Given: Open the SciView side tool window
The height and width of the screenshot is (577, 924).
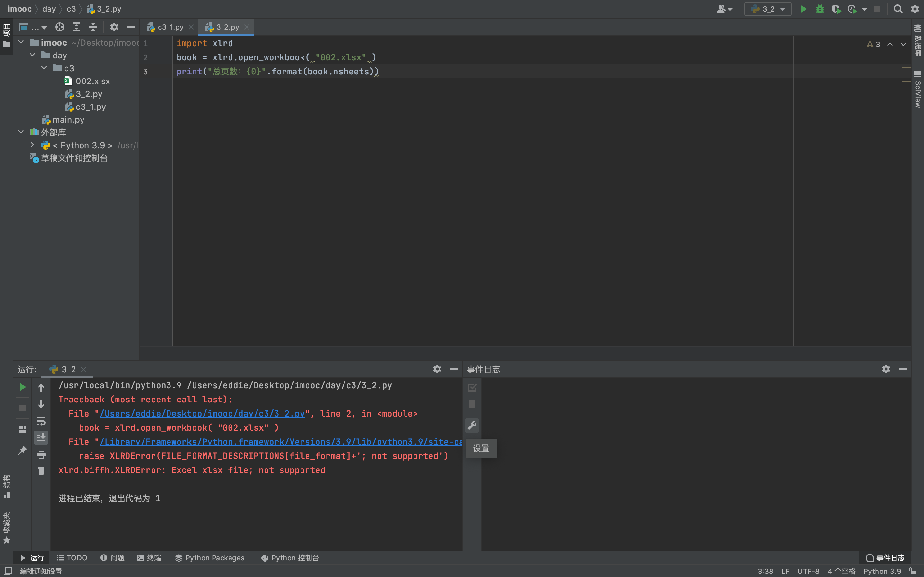Looking at the screenshot, I should [x=918, y=89].
